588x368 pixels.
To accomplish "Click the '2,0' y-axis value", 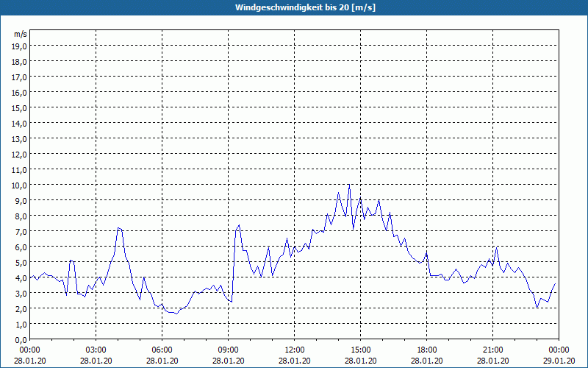I will point(21,308).
